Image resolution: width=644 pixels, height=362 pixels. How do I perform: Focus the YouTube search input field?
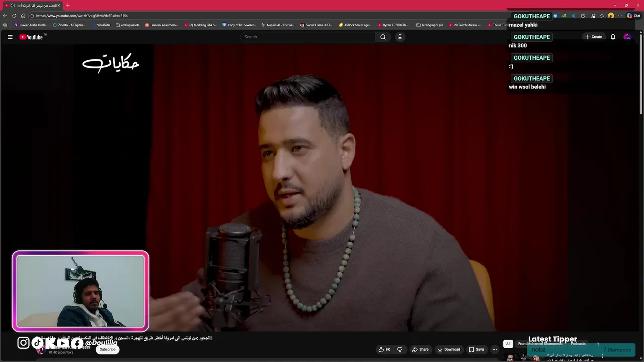[x=308, y=37]
